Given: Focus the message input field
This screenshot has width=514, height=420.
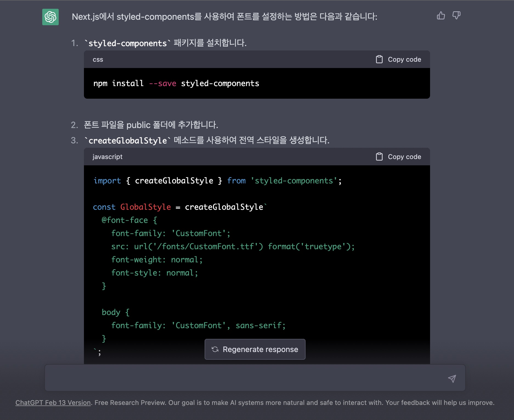Looking at the screenshot, I should coord(255,378).
